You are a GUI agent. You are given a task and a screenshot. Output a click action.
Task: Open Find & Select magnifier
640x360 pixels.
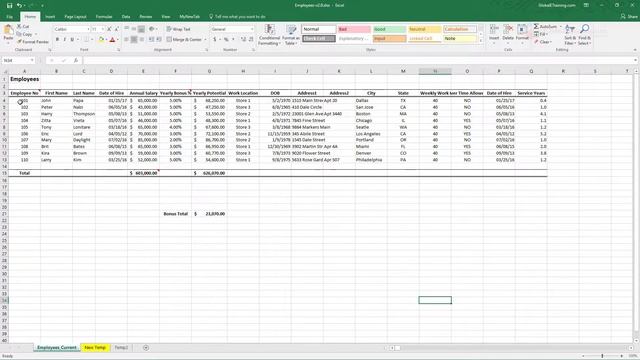pyautogui.click(x=584, y=35)
